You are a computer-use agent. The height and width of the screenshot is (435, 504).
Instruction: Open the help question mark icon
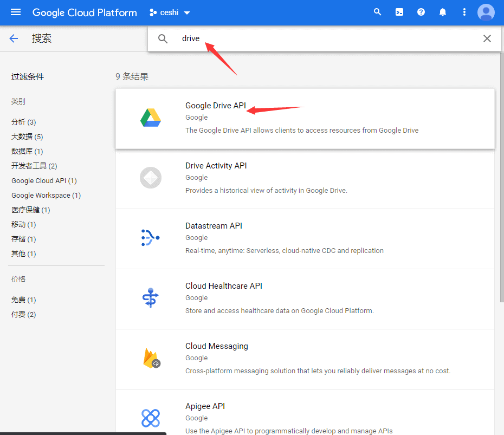tap(421, 12)
